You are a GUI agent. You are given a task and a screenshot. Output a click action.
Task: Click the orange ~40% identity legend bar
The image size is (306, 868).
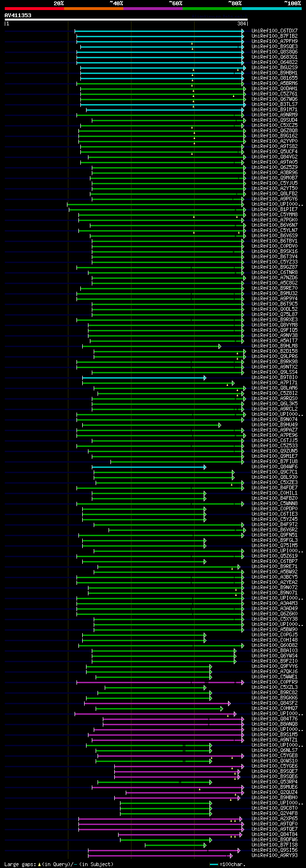click(x=93, y=9)
